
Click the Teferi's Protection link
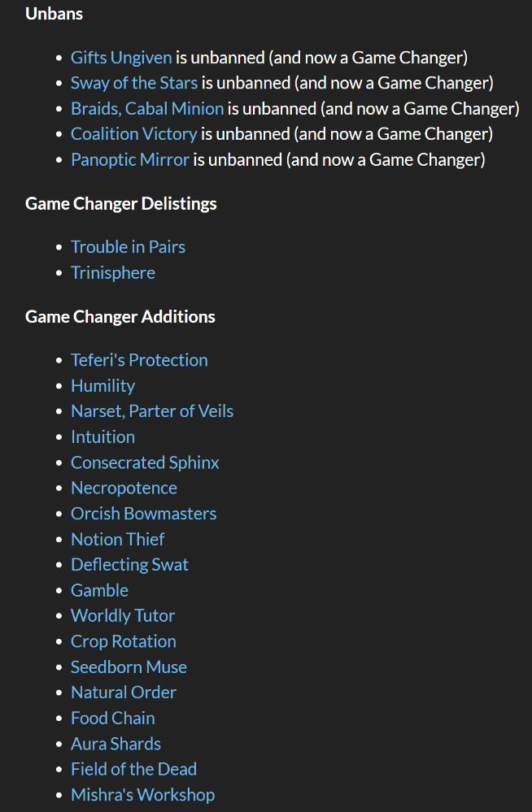139,360
